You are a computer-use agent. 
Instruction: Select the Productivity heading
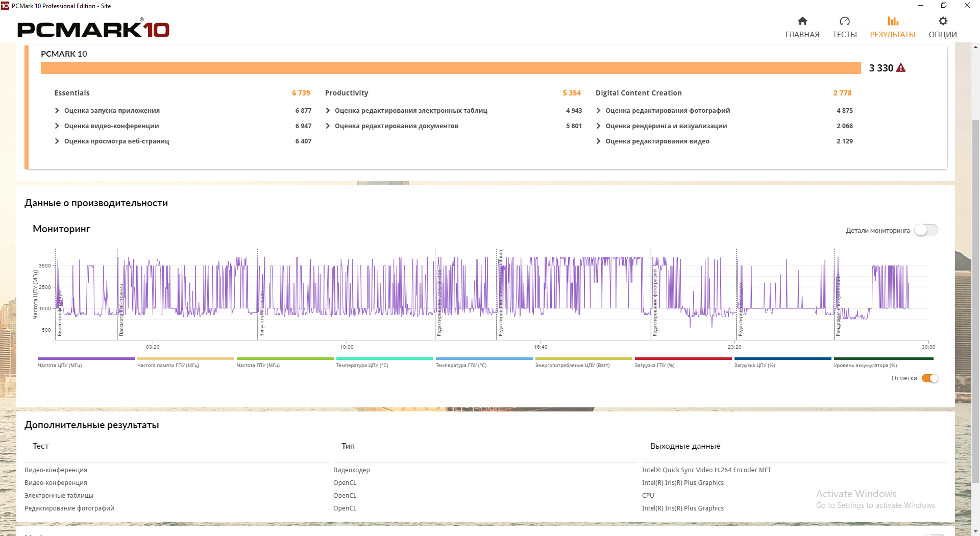(347, 93)
